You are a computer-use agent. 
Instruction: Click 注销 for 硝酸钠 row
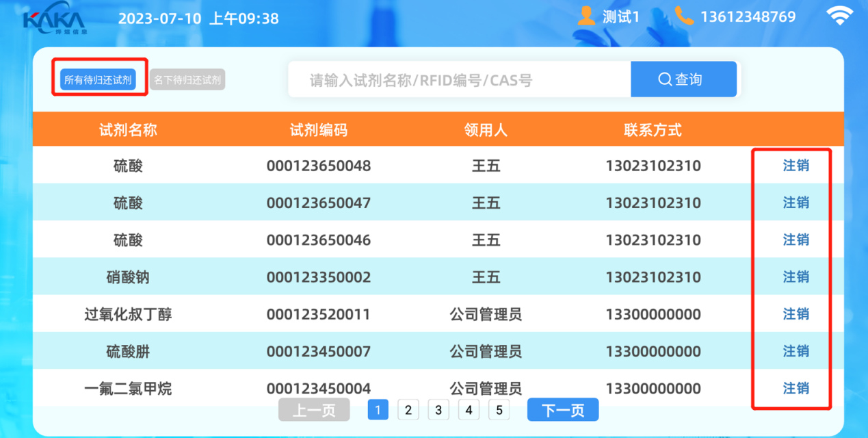pos(795,276)
